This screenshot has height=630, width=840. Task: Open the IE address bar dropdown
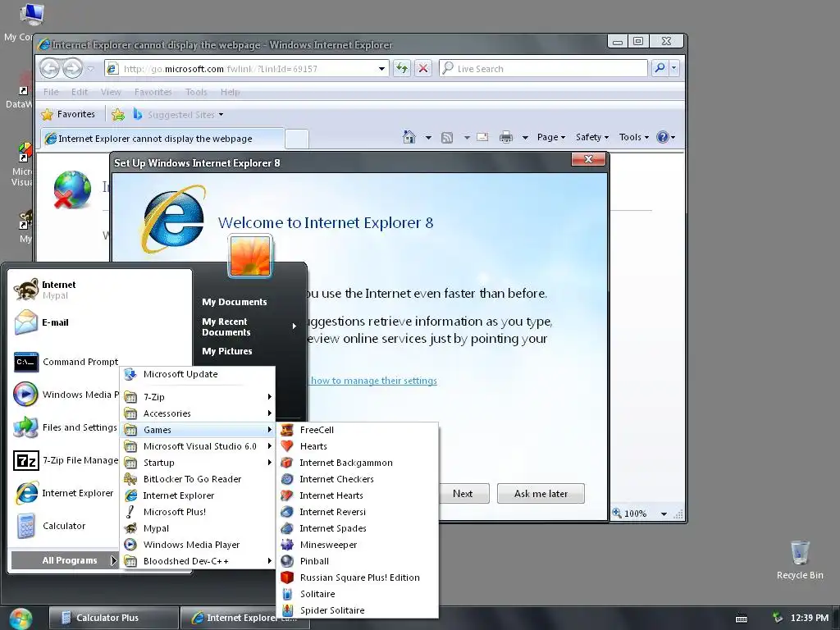381,69
